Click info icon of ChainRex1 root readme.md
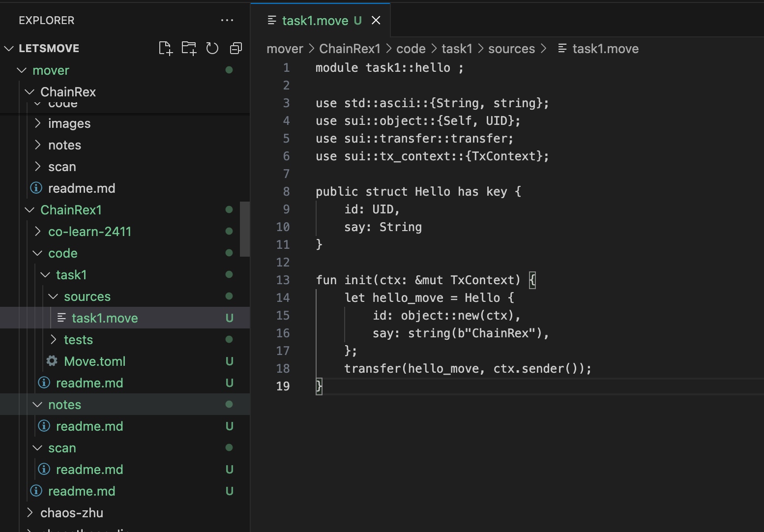764x532 pixels. tap(36, 491)
